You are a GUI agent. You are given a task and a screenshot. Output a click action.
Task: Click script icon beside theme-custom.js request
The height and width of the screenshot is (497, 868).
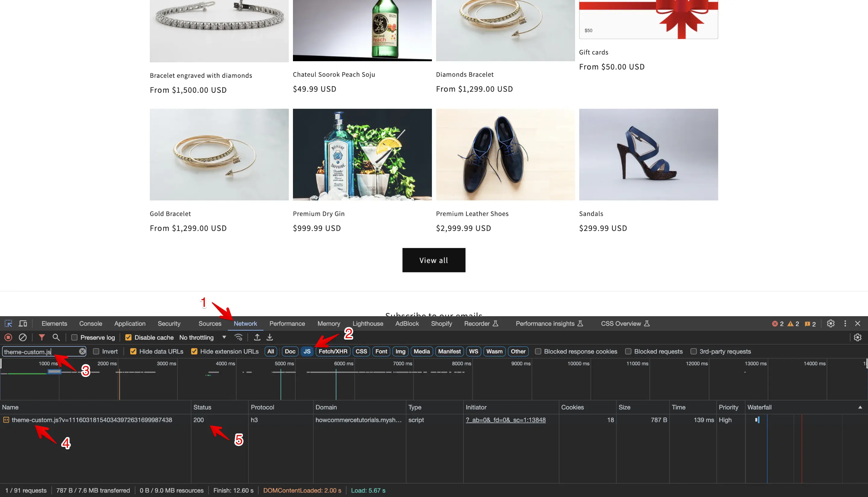click(x=6, y=420)
